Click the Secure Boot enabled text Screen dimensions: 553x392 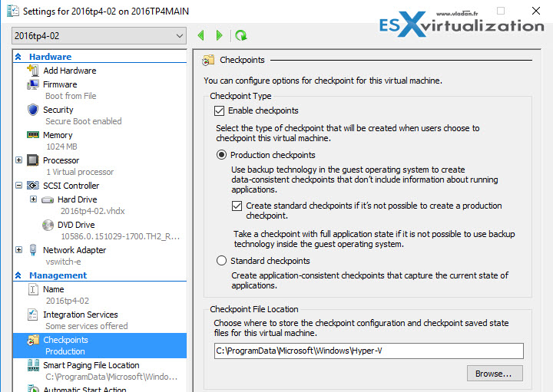point(84,121)
